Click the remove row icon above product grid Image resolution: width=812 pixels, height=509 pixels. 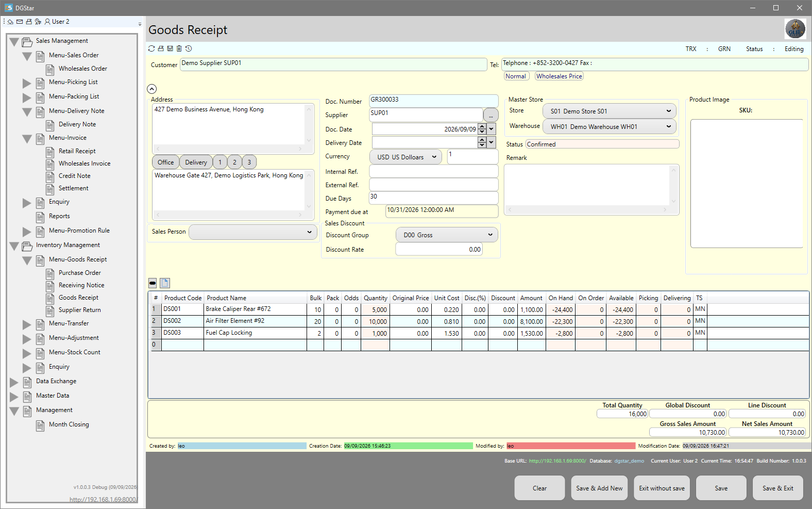[x=153, y=283]
